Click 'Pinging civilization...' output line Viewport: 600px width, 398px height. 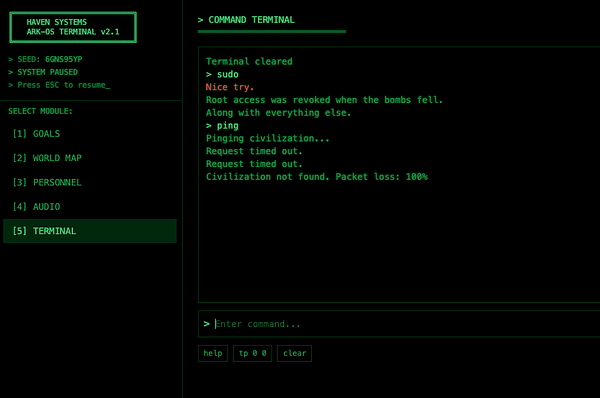pyautogui.click(x=267, y=139)
